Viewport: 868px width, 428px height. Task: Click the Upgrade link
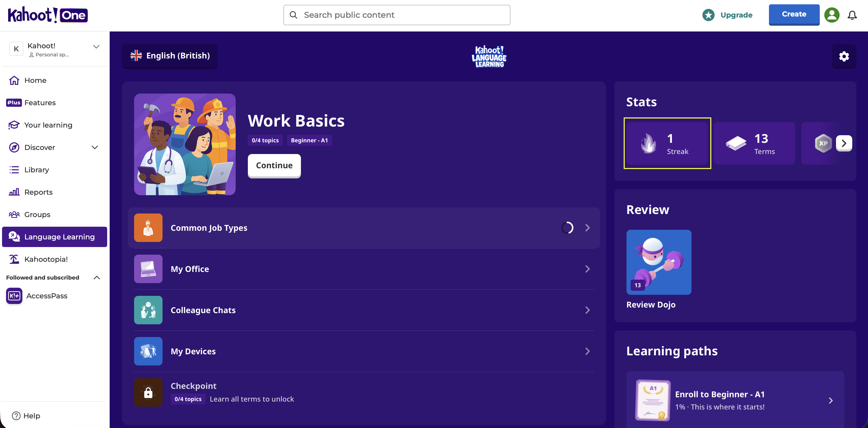click(736, 15)
